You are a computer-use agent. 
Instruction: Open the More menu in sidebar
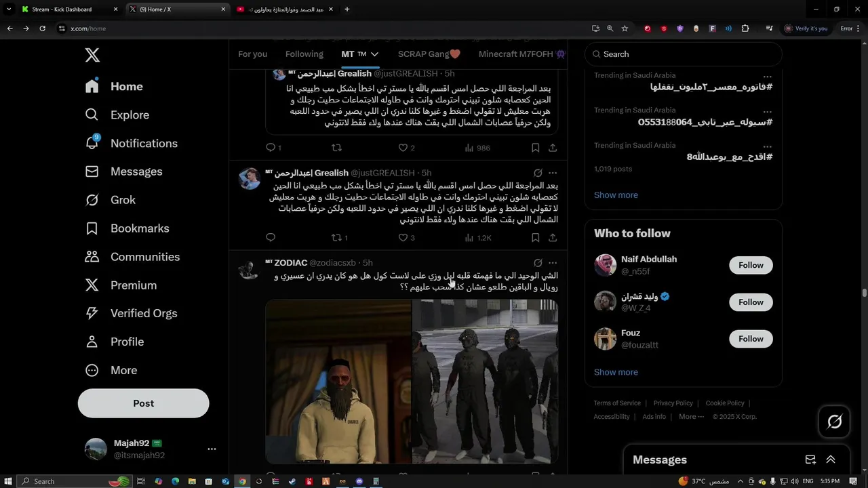click(x=111, y=370)
